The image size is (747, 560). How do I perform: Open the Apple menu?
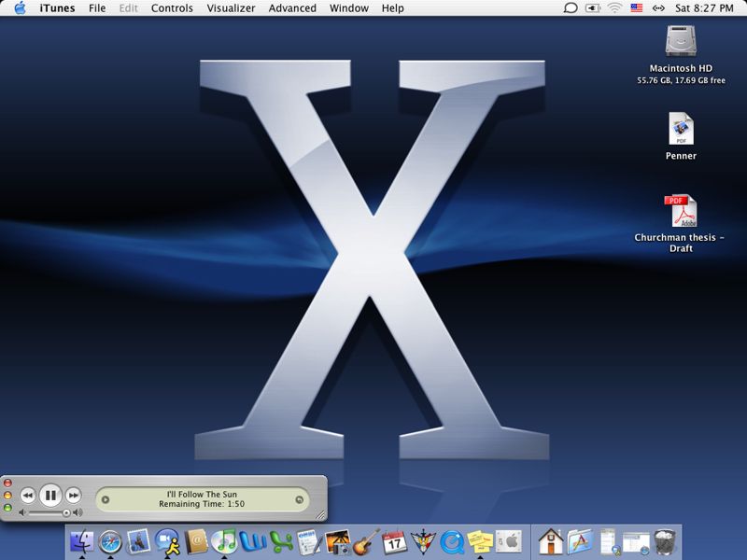[x=20, y=8]
